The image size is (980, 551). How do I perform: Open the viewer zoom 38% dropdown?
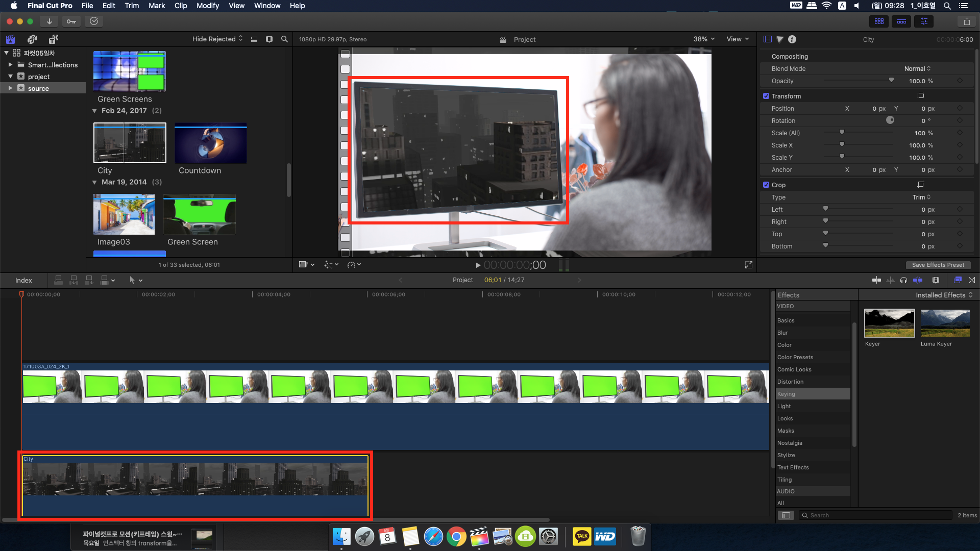pyautogui.click(x=704, y=39)
